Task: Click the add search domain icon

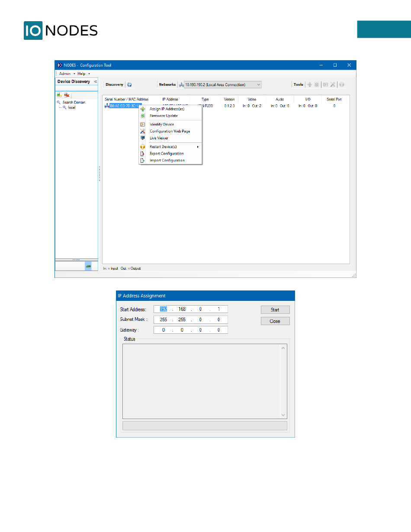Action: point(59,95)
